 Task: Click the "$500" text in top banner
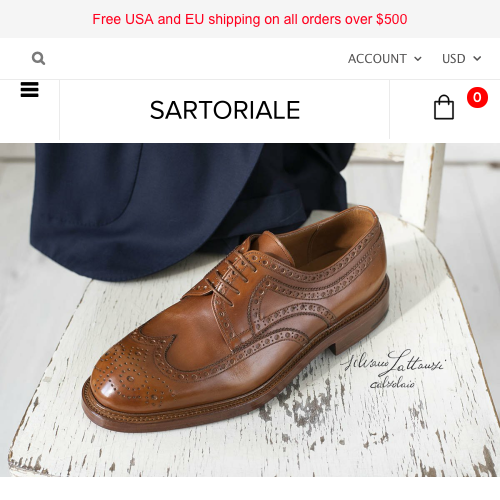392,19
